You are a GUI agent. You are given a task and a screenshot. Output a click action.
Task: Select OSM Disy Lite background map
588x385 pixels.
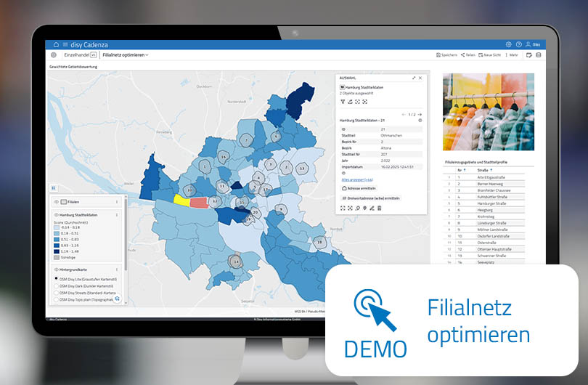click(x=56, y=279)
